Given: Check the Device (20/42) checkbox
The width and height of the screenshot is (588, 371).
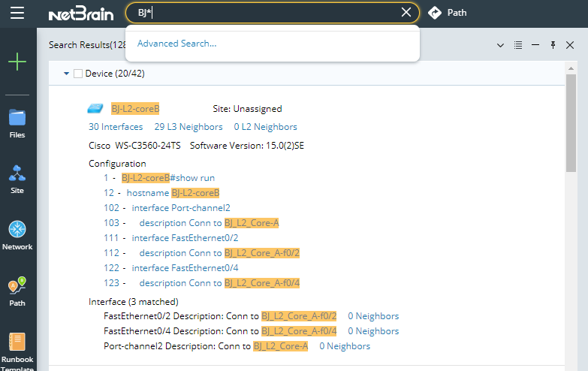Looking at the screenshot, I should (78, 74).
